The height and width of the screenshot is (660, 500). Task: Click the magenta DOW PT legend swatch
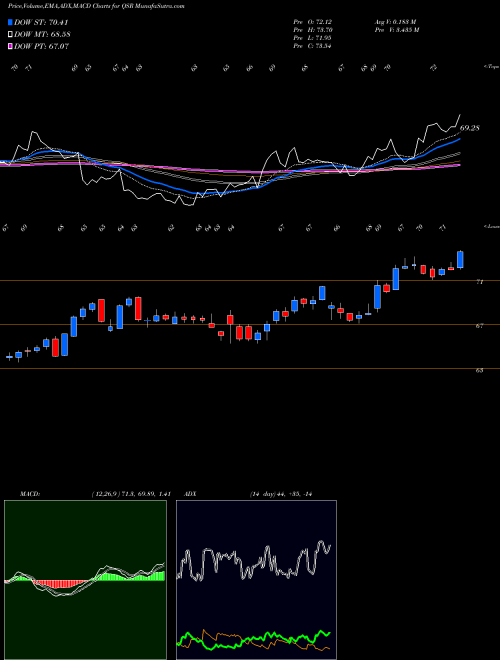[x=11, y=46]
